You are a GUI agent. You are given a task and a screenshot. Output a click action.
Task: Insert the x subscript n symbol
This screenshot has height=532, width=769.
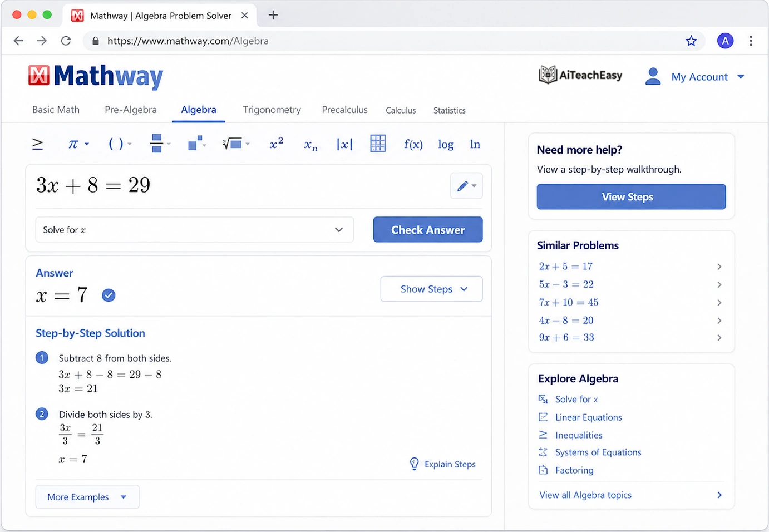point(310,145)
